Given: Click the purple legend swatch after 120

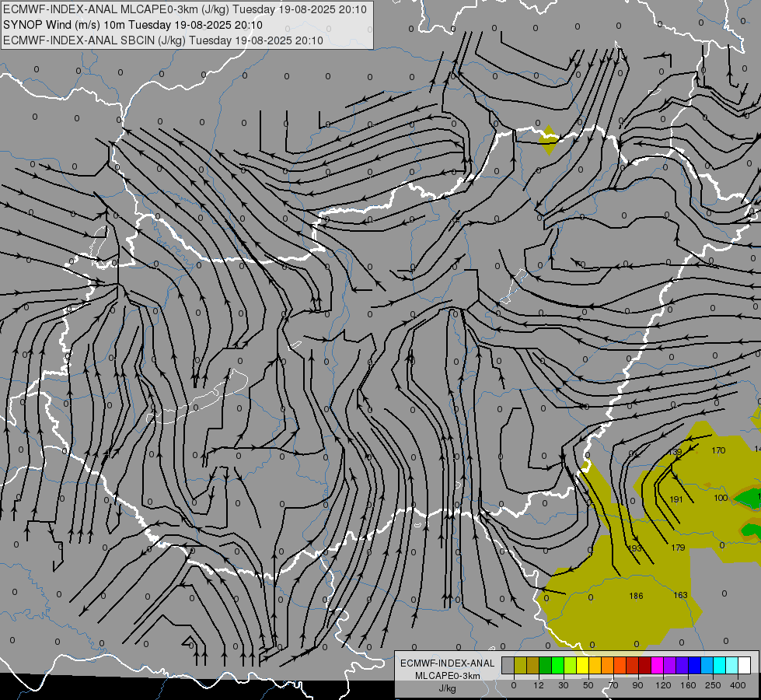Looking at the screenshot, I should tap(670, 665).
